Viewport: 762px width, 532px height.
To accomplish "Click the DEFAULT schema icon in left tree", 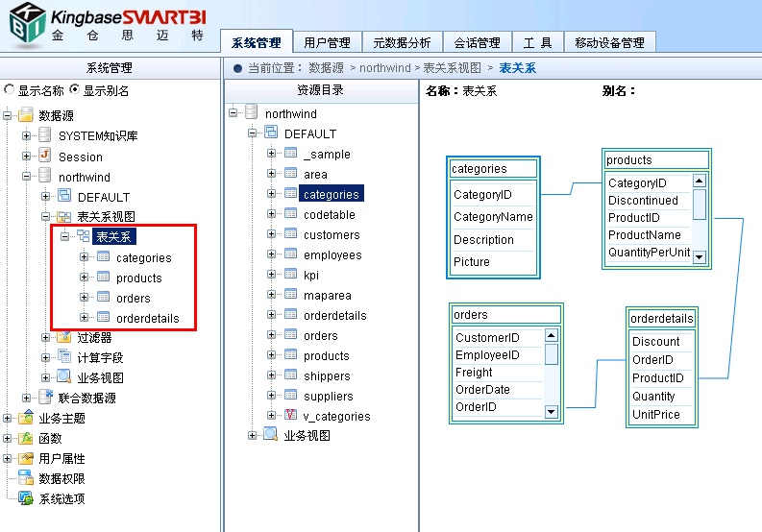I will 64,195.
